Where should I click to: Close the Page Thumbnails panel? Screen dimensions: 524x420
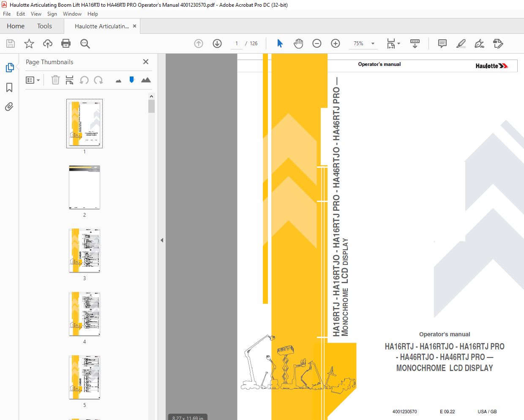(x=146, y=62)
